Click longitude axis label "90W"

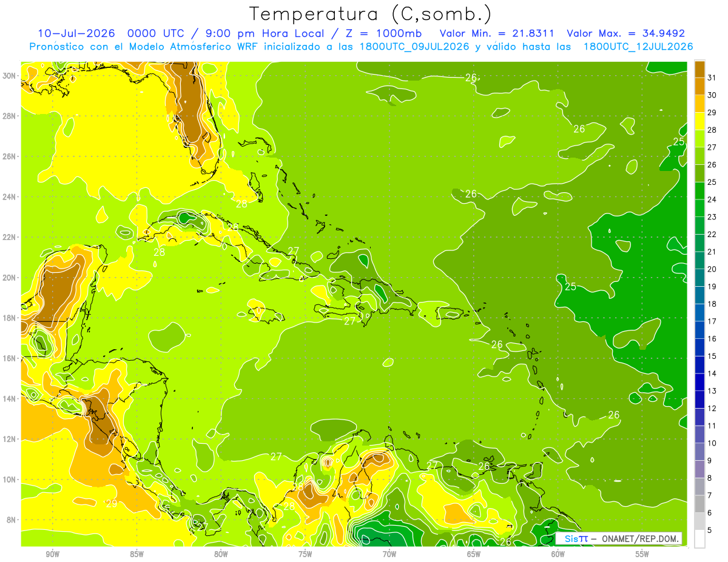[52, 554]
